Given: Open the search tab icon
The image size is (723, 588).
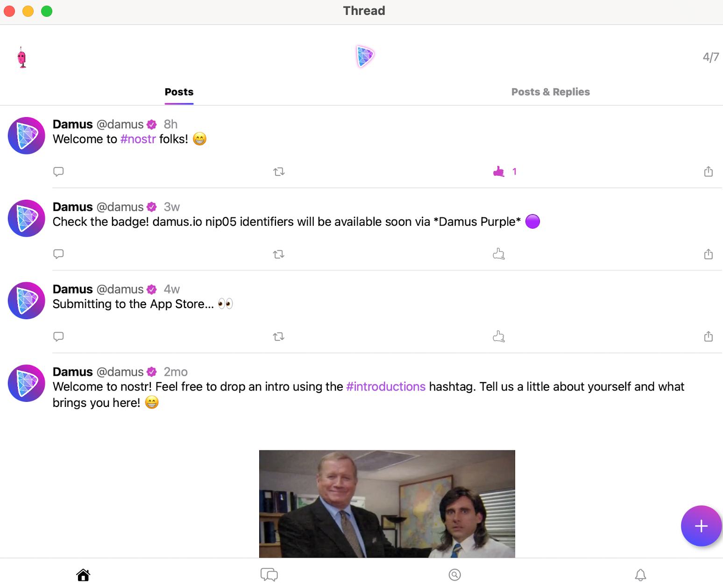Looking at the screenshot, I should (454, 575).
